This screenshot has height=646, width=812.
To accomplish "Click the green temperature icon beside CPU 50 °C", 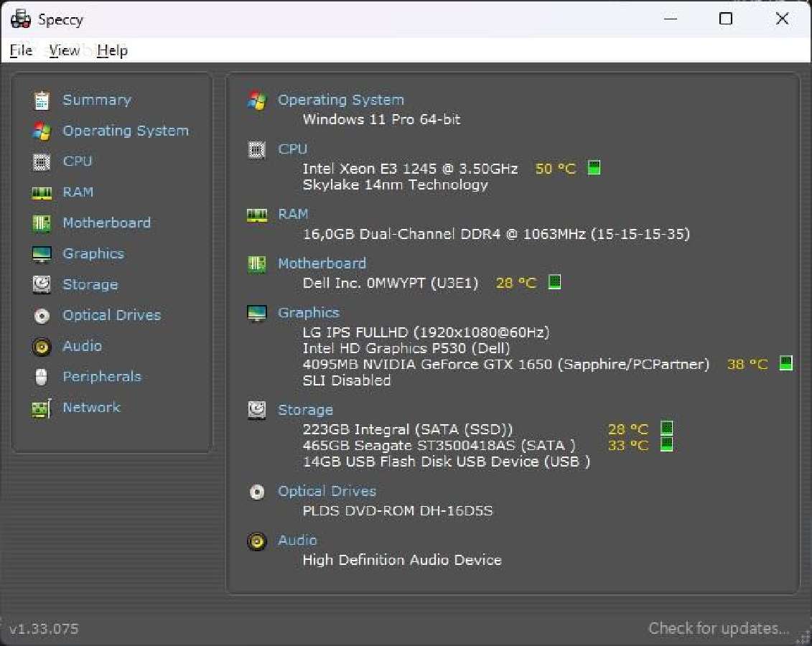I will 594,168.
